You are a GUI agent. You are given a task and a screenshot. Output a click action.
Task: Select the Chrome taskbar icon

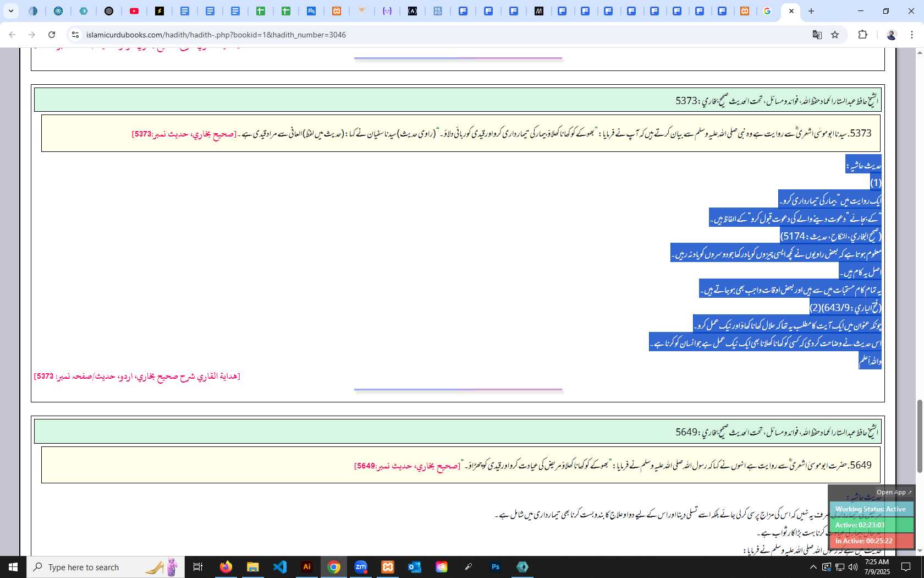[334, 567]
